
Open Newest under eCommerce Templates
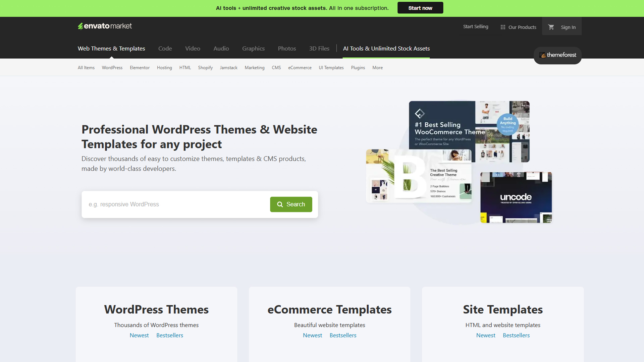(312, 336)
